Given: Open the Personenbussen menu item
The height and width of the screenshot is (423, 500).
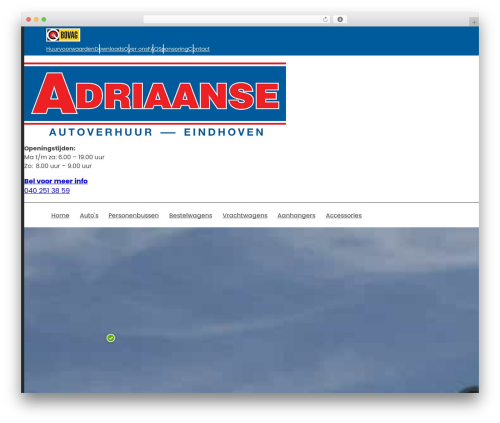Looking at the screenshot, I should (x=134, y=216).
